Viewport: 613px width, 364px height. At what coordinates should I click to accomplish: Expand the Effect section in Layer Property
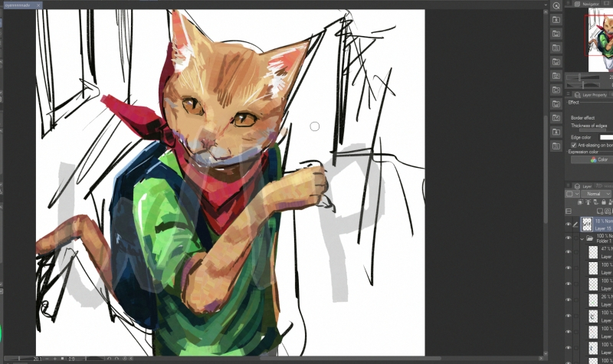[x=573, y=102]
